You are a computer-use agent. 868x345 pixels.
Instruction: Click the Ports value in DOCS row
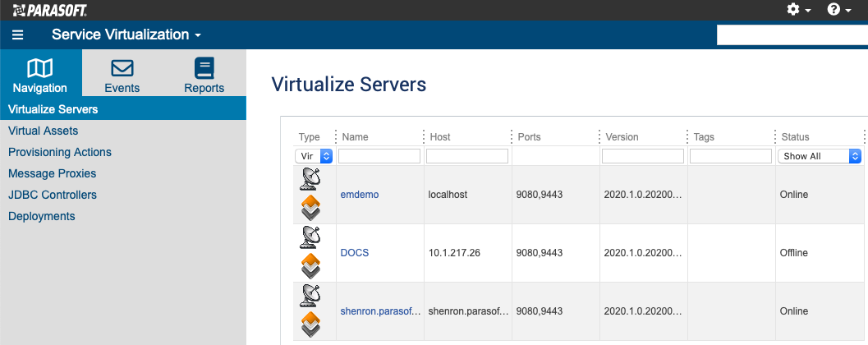pos(540,253)
